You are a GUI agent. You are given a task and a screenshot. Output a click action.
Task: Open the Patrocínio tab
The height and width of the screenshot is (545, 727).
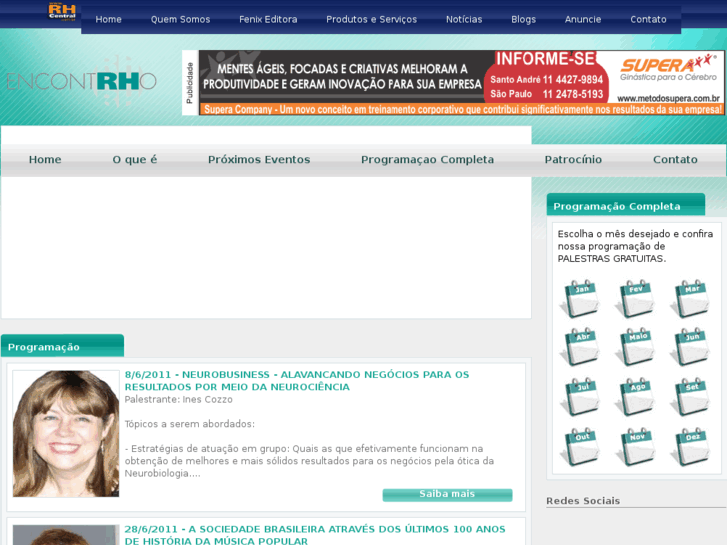point(573,160)
